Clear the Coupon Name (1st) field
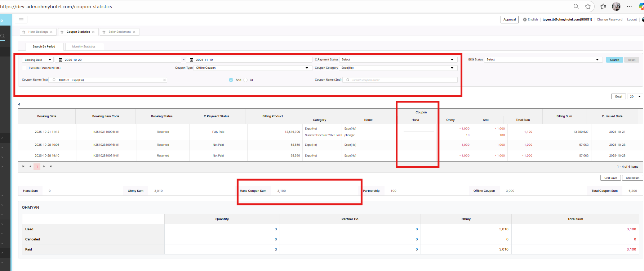The image size is (644, 271). [x=164, y=80]
